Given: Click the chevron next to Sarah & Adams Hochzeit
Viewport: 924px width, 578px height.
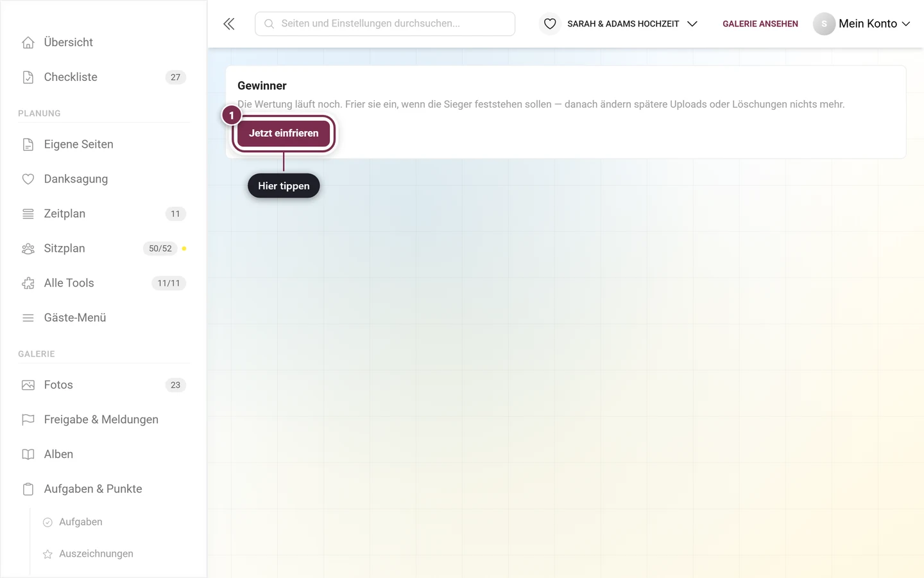Looking at the screenshot, I should (x=692, y=24).
